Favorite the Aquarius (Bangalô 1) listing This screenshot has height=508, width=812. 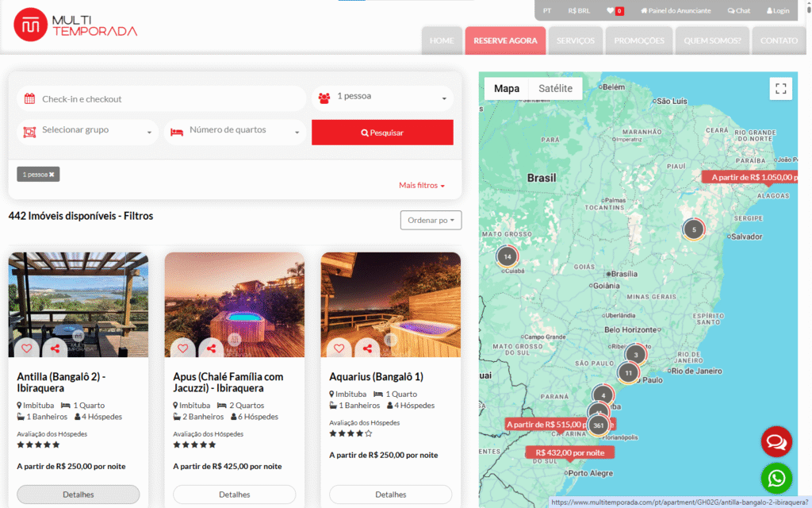pyautogui.click(x=339, y=348)
